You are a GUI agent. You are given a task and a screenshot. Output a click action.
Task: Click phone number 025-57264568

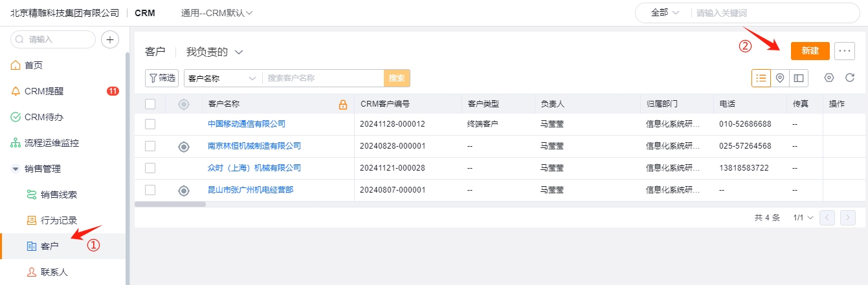point(745,146)
